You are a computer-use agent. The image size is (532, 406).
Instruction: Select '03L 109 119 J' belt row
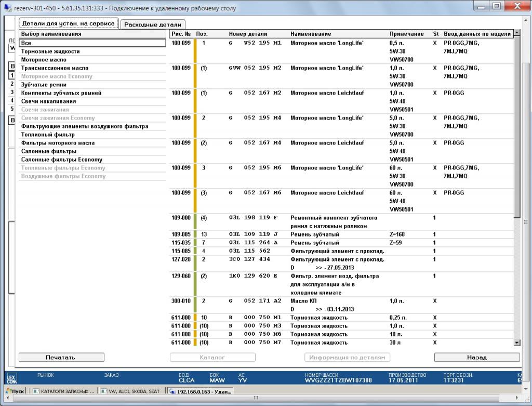tap(341, 234)
